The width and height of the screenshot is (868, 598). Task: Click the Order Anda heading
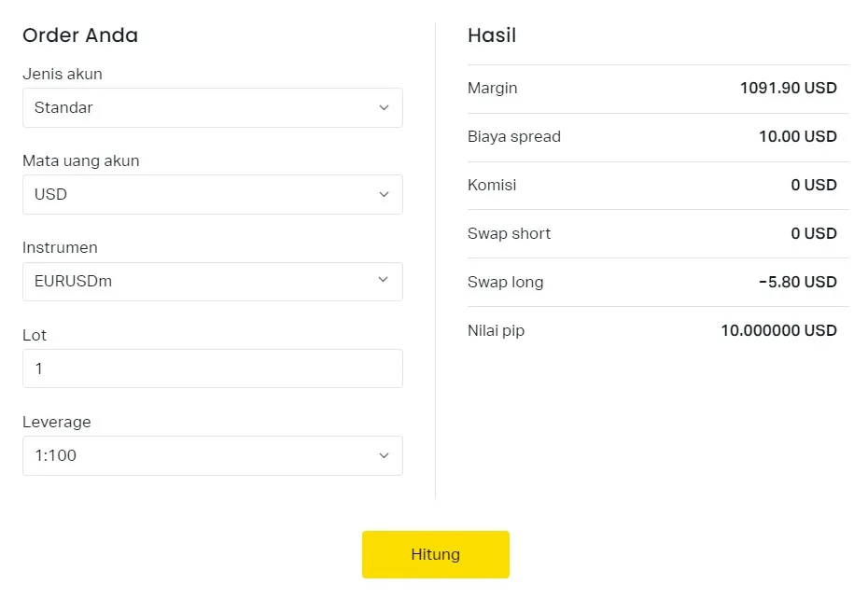tap(80, 36)
